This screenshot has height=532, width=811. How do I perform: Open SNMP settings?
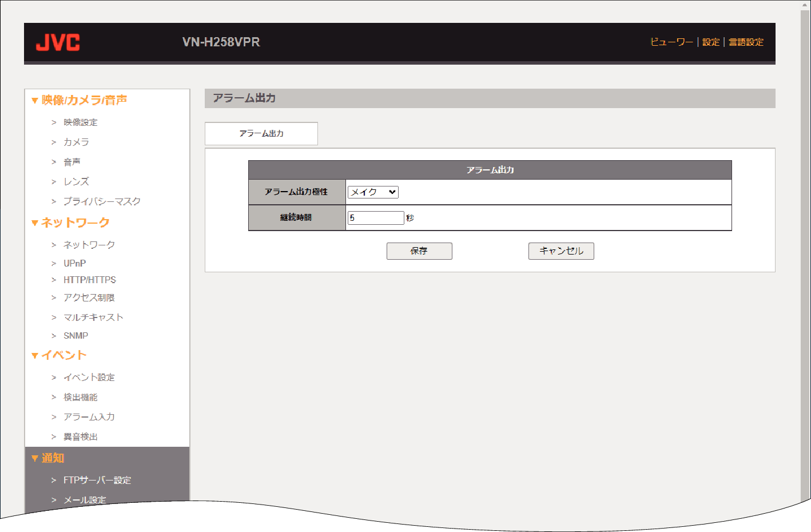tap(75, 336)
